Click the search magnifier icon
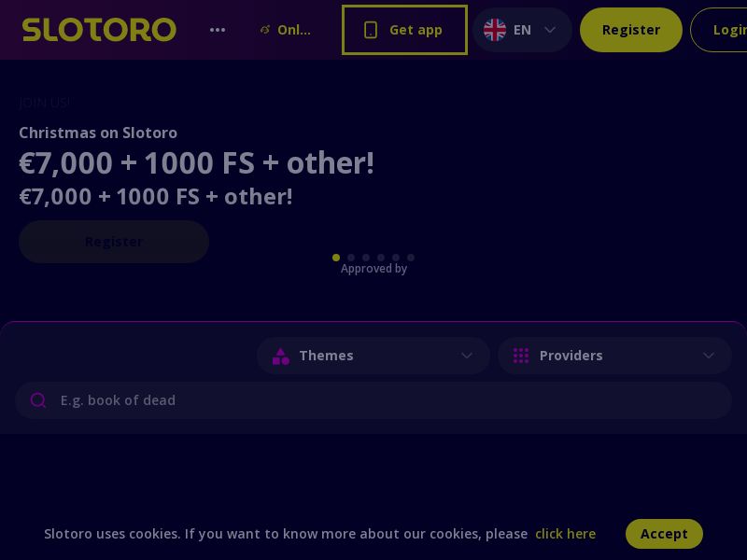 38,400
